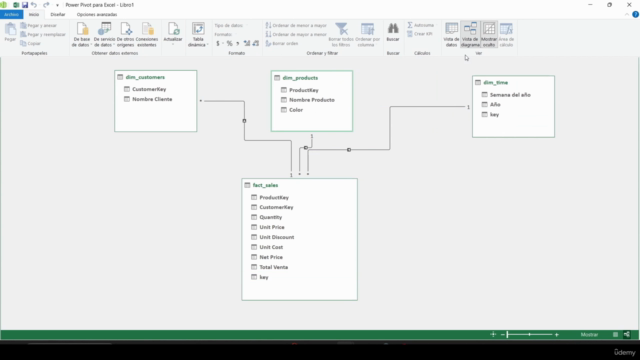Click zoom in plus button
The width and height of the screenshot is (640, 360).
tap(556, 335)
